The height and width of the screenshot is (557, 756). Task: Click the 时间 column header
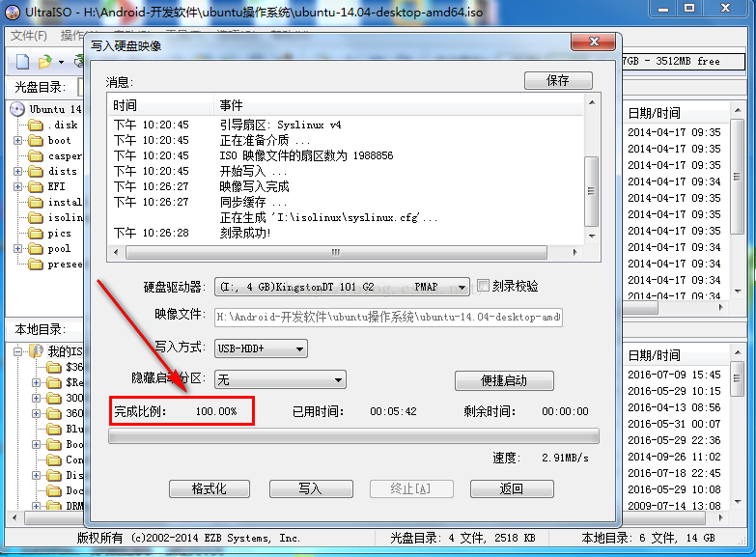tap(160, 105)
